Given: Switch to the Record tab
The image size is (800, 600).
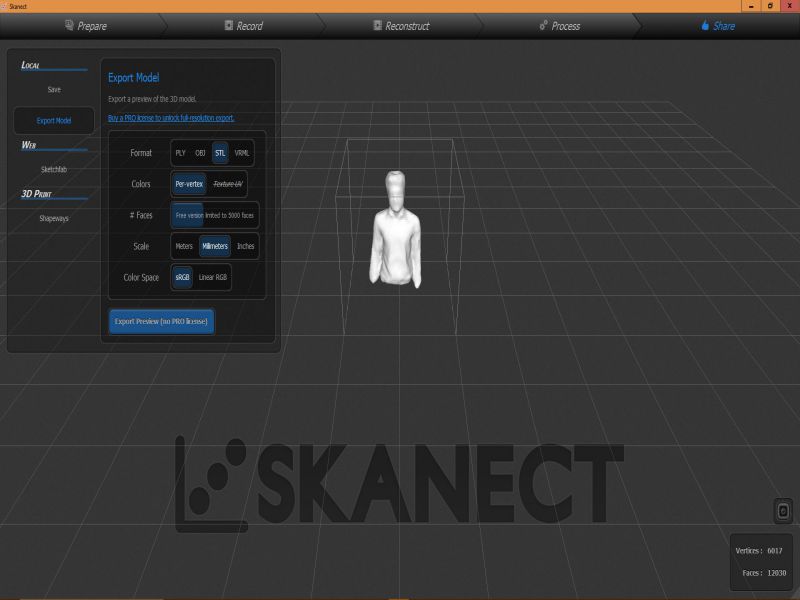Looking at the screenshot, I should point(244,26).
